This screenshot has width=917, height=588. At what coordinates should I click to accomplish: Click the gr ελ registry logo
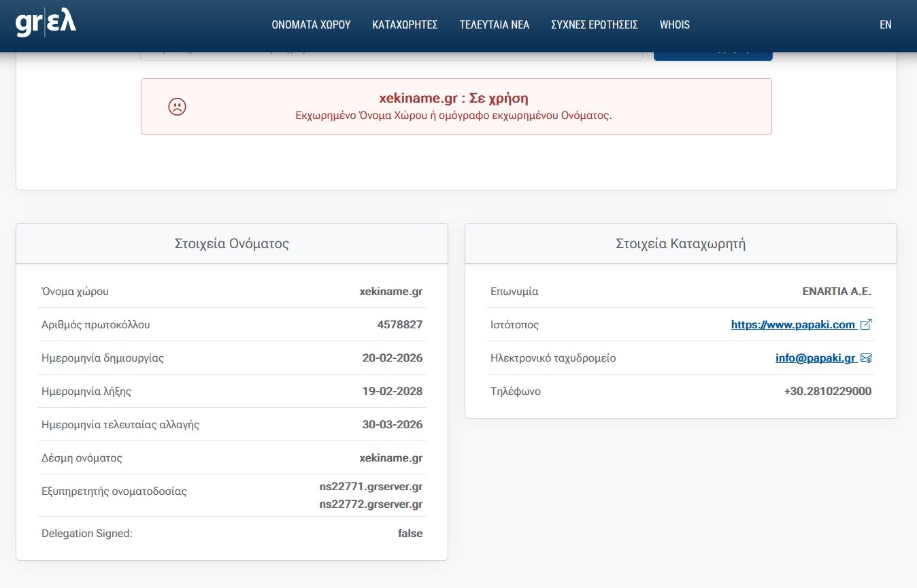(46, 24)
